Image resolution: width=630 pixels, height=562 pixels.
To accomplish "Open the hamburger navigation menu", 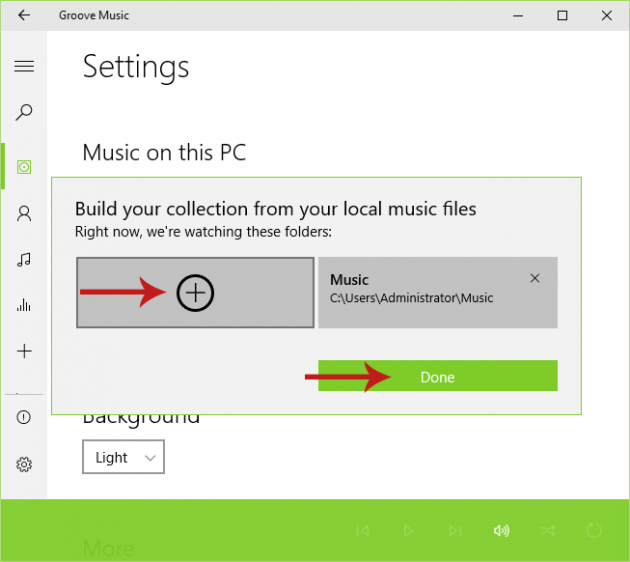I will tap(24, 66).
